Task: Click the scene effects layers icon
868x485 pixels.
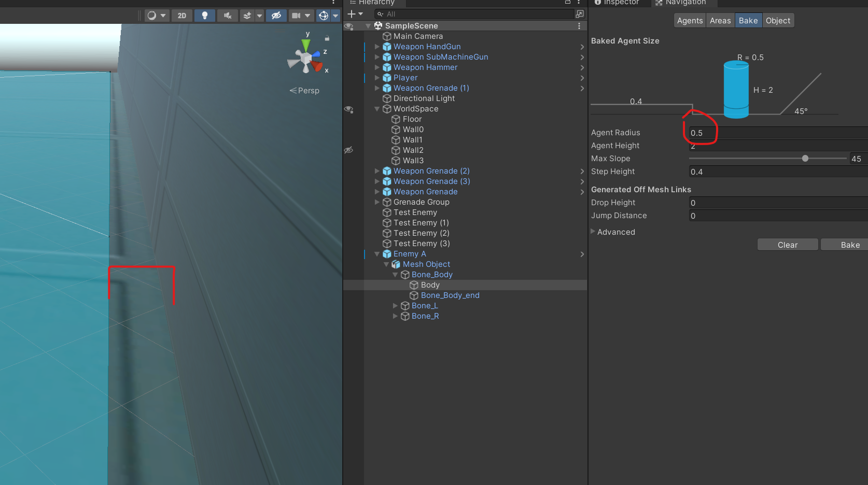Action: pos(247,16)
